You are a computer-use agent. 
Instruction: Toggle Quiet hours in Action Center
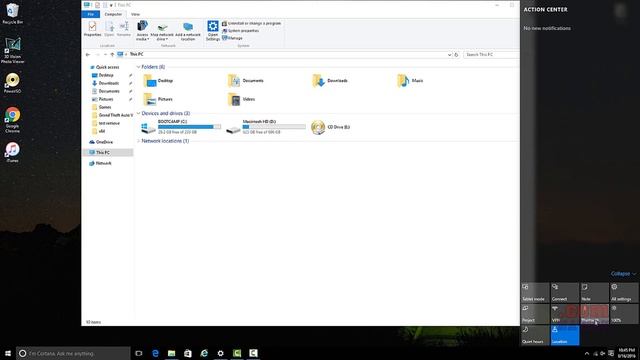tap(535, 335)
